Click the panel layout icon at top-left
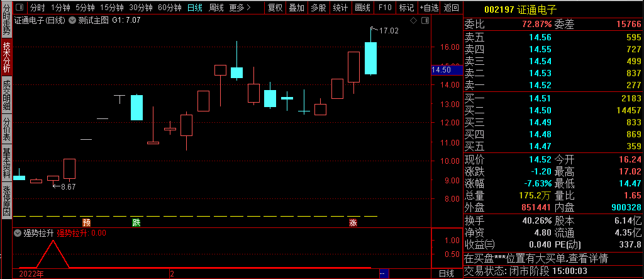The image size is (644, 279). click(20, 8)
